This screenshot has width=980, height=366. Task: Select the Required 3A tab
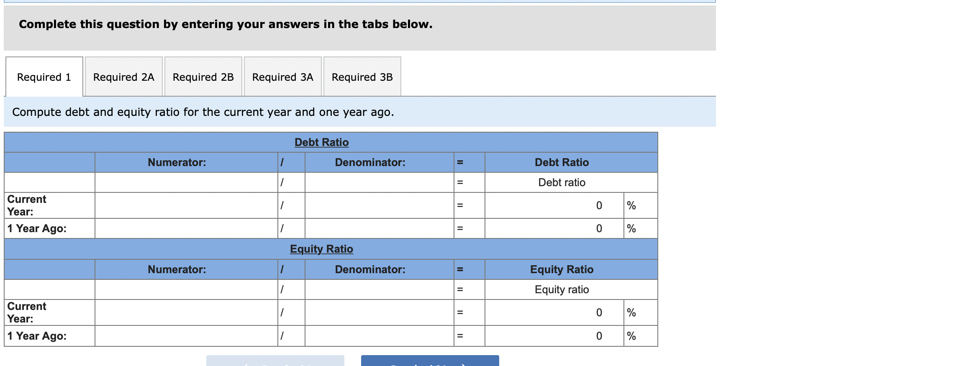282,77
